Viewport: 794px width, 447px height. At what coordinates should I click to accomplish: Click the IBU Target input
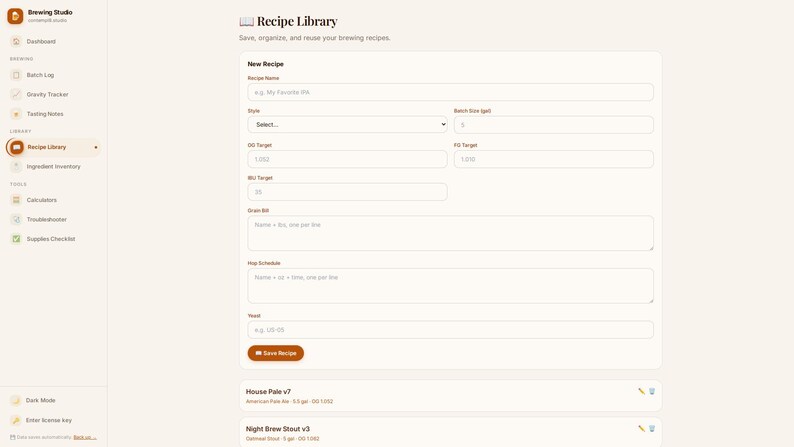[347, 192]
